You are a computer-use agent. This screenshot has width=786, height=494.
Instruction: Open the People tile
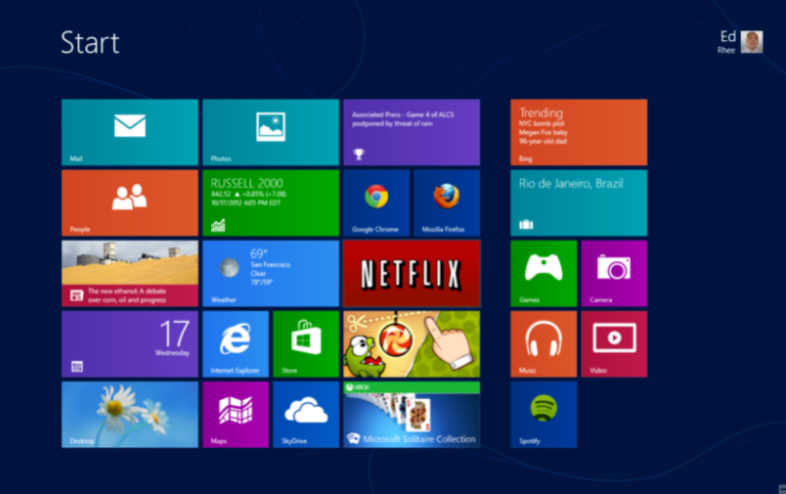[x=130, y=203]
